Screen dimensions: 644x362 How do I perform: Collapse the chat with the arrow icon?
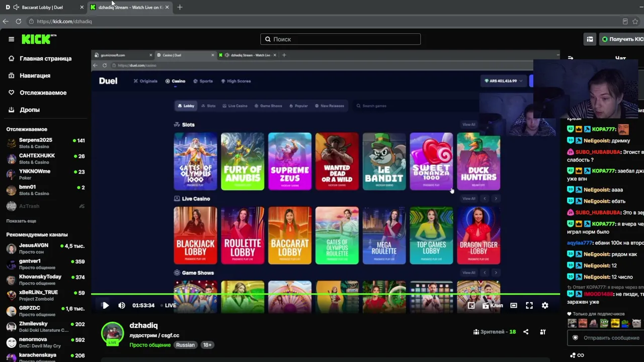point(571,58)
